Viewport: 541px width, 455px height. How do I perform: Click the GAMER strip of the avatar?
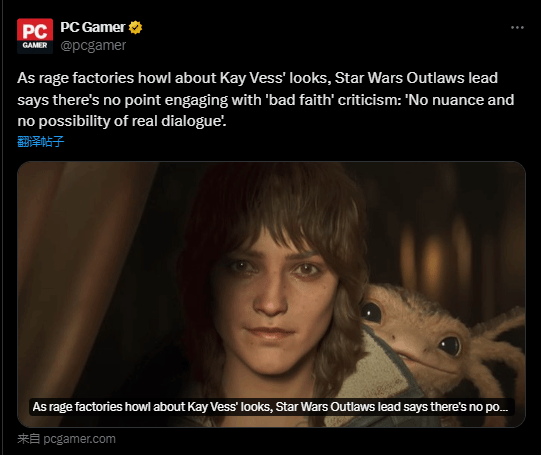pyautogui.click(x=35, y=46)
